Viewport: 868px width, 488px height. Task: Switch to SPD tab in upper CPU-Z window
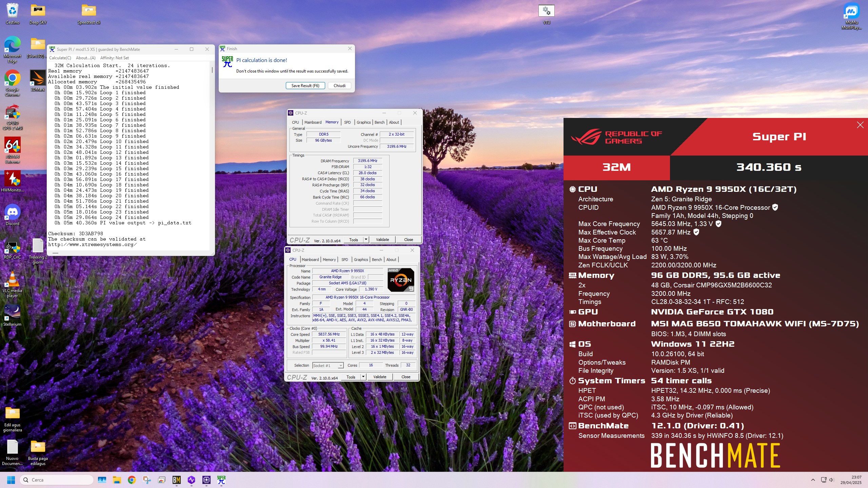(348, 122)
